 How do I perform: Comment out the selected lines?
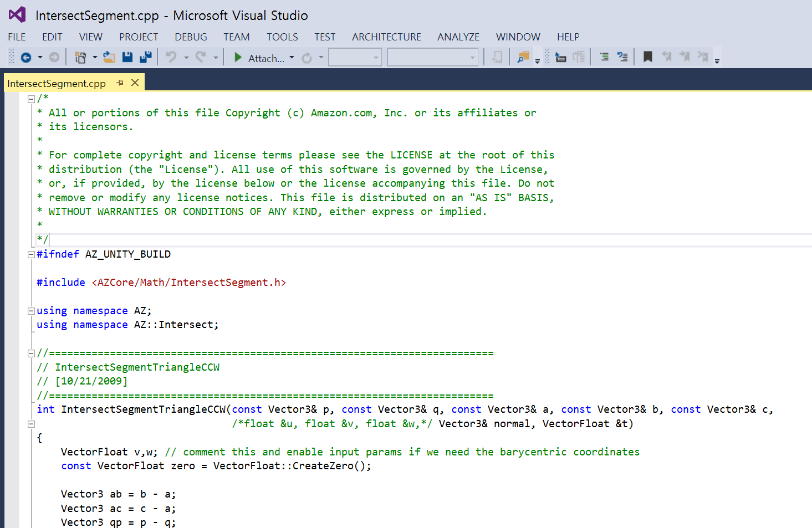point(604,58)
